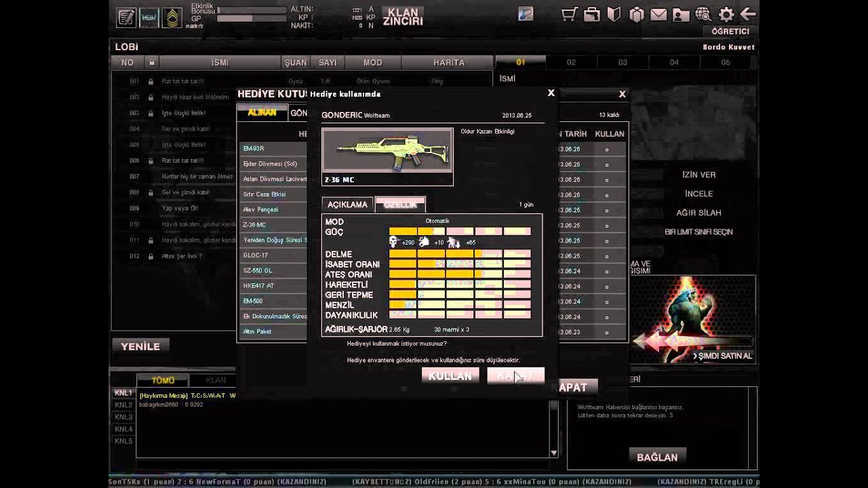Select chat channel KNL3
The width and height of the screenshot is (868, 488).
(x=123, y=418)
